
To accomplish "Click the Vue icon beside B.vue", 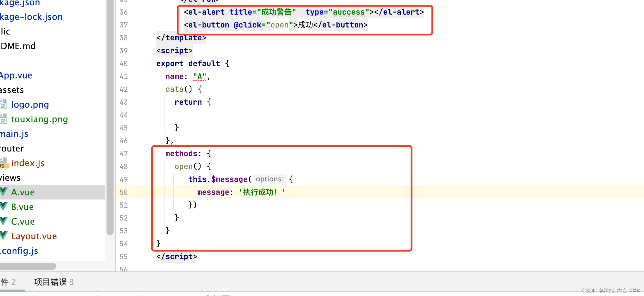I will 4,206.
